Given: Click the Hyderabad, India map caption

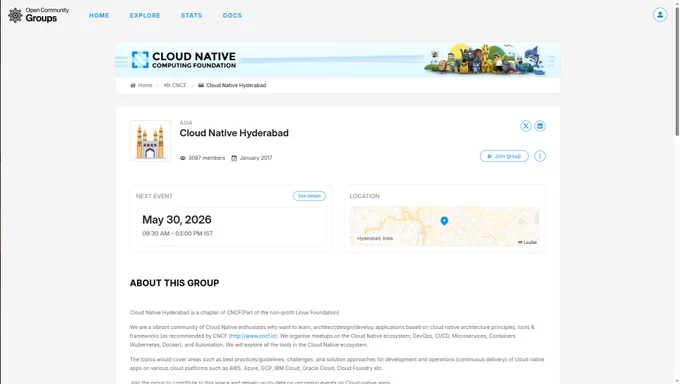Looking at the screenshot, I should point(375,239).
